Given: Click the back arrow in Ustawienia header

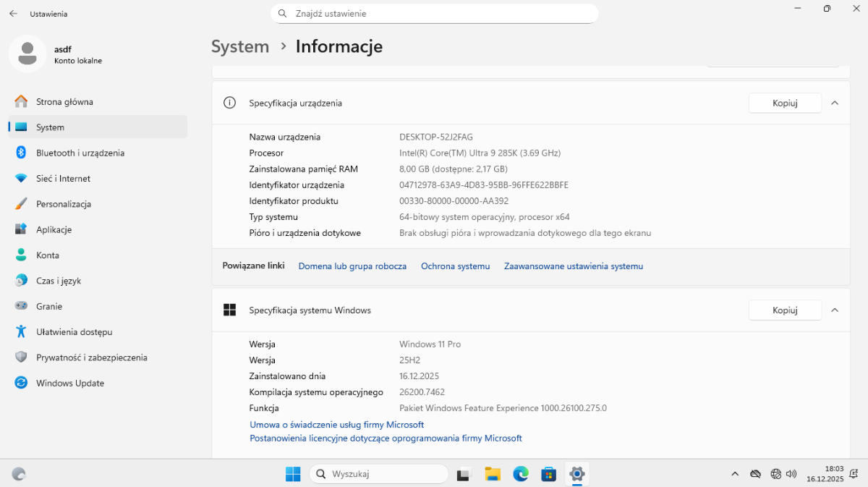Looking at the screenshot, I should (x=13, y=14).
